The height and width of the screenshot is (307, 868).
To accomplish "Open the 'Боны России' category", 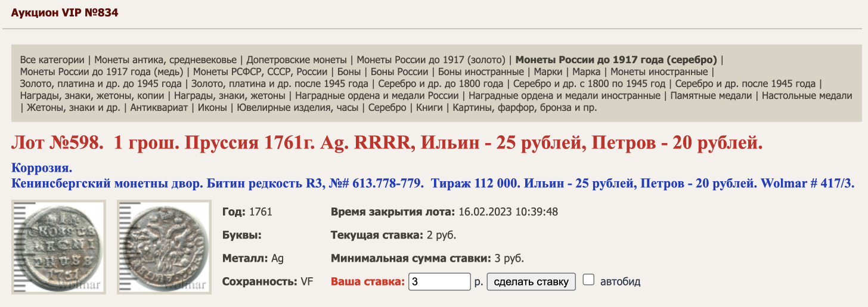I will point(399,72).
